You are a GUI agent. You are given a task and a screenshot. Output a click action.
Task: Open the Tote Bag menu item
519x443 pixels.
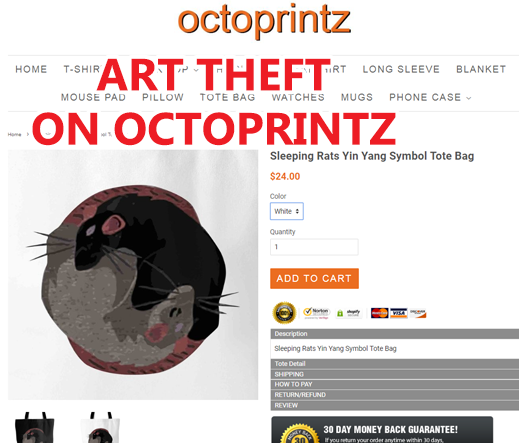point(228,97)
